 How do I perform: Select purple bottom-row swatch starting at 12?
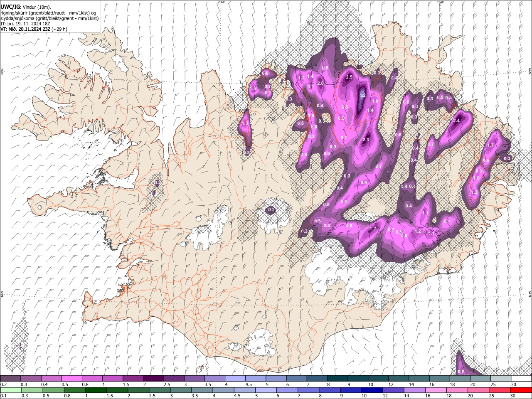(394, 390)
